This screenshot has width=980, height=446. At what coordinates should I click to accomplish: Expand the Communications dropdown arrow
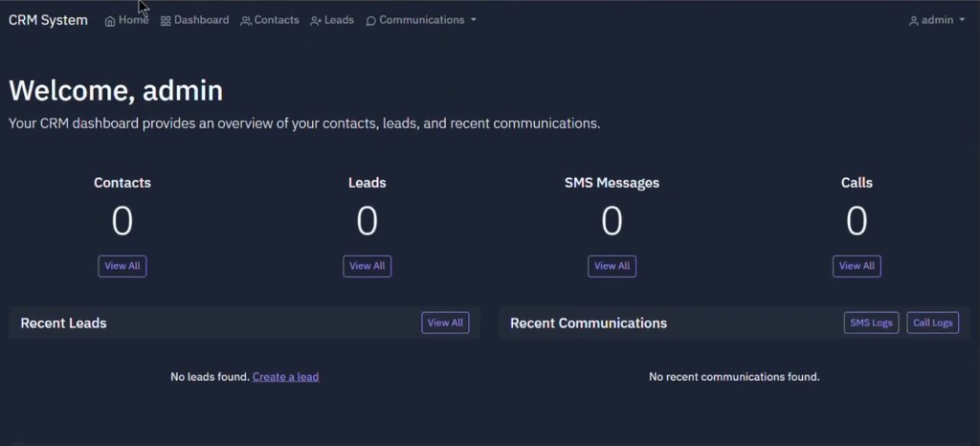(473, 20)
